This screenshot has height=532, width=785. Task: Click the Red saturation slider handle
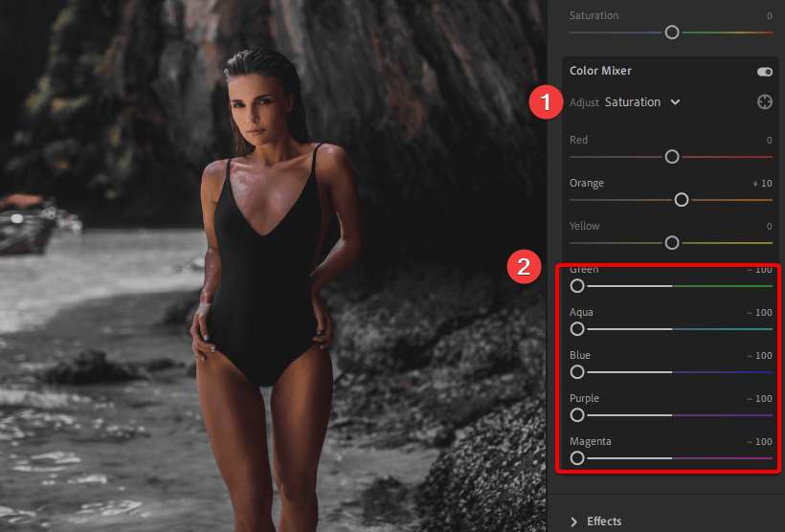672,156
